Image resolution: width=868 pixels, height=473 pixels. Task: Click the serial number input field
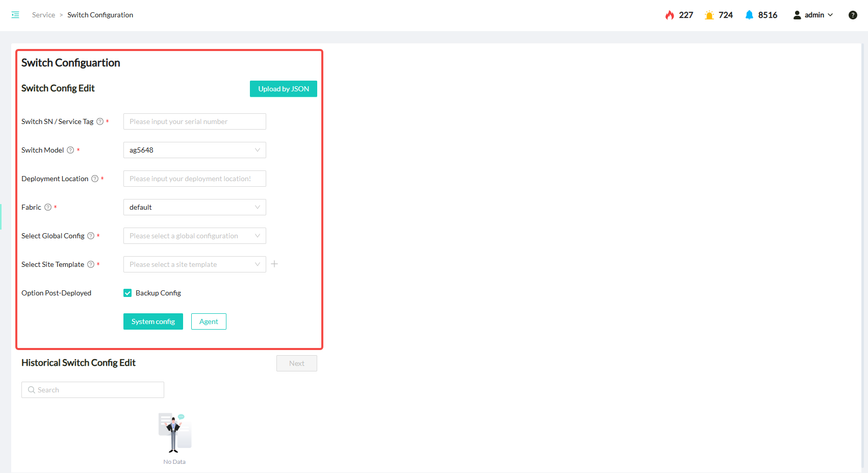click(x=194, y=121)
